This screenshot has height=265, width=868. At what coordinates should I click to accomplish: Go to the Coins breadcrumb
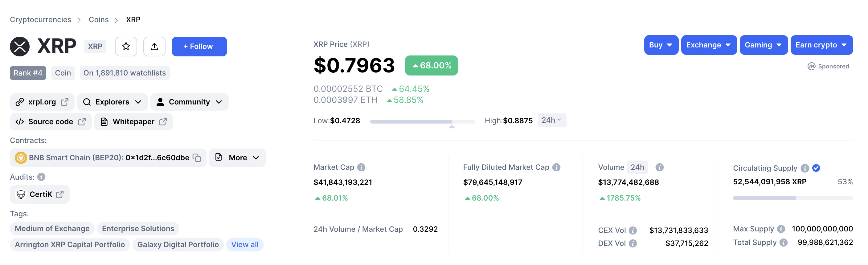pyautogui.click(x=98, y=19)
